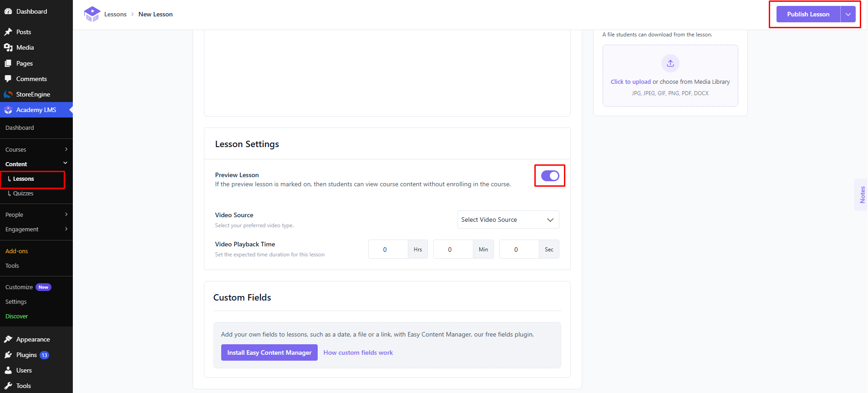The width and height of the screenshot is (868, 393).
Task: Toggle the Preview Lesson switch
Action: pyautogui.click(x=550, y=176)
